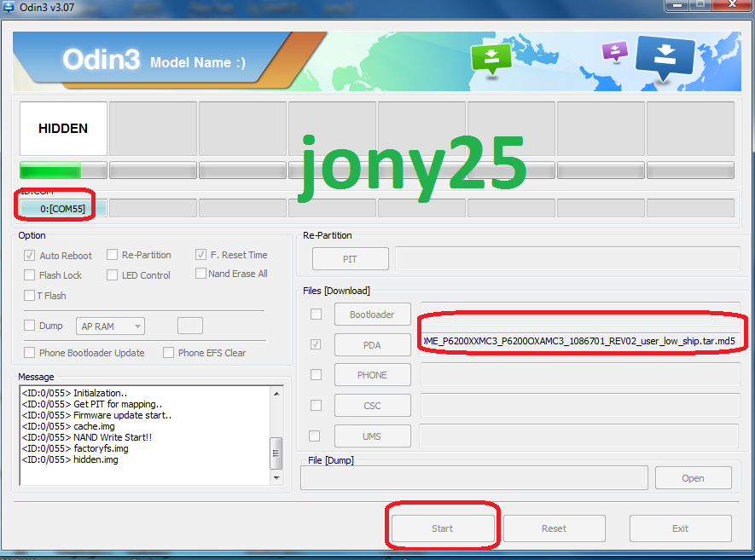Click Open in the File [Dump] section
Image resolution: width=755 pixels, height=560 pixels.
pyautogui.click(x=694, y=478)
